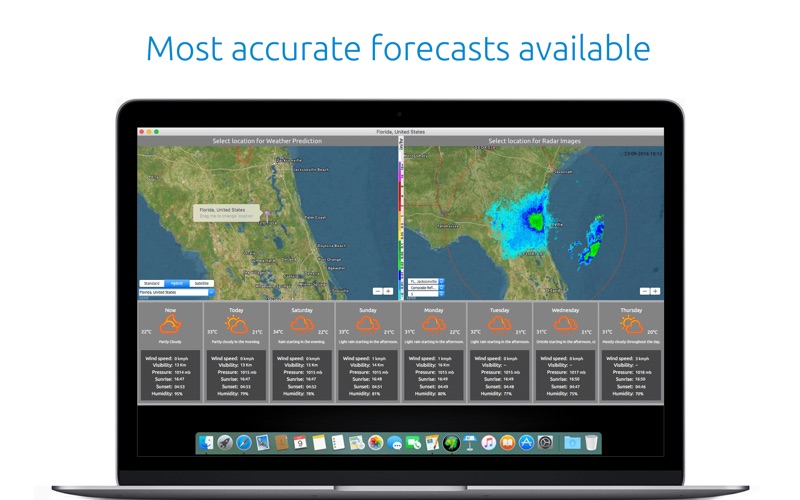Click Sunday's detailed weather stats panel
The width and height of the screenshot is (800, 500).
point(367,375)
